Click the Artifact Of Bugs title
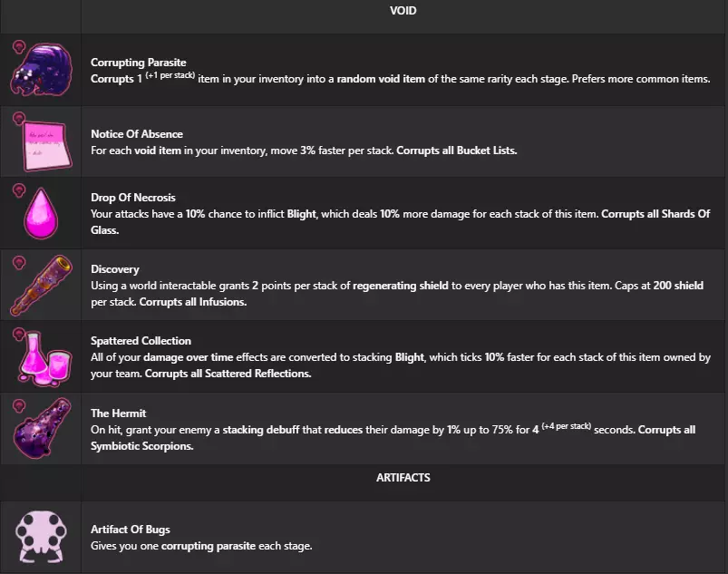Viewport: 728px width, 574px height. (130, 530)
